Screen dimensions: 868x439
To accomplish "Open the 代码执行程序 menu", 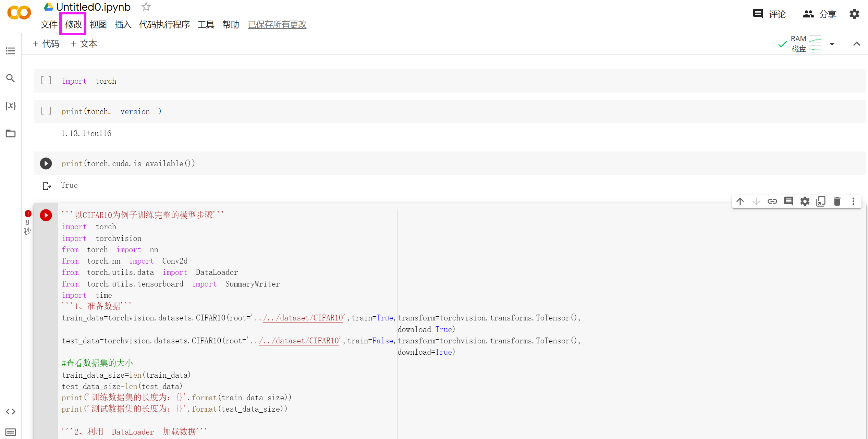I will tap(164, 24).
